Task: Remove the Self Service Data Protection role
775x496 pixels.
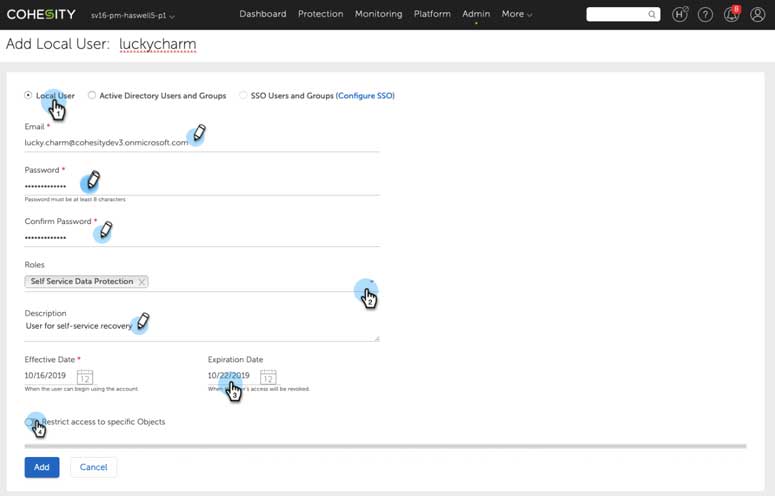Action: (142, 282)
